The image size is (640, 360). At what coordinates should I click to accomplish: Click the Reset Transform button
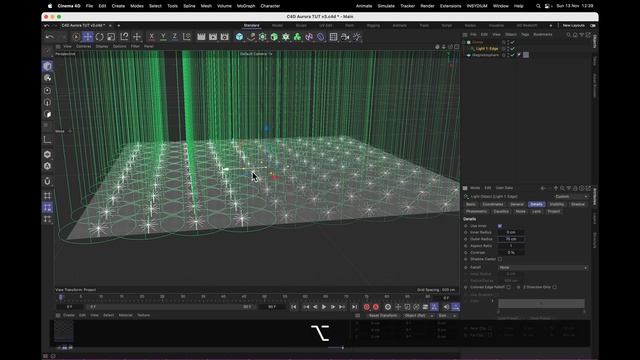pyautogui.click(x=383, y=316)
